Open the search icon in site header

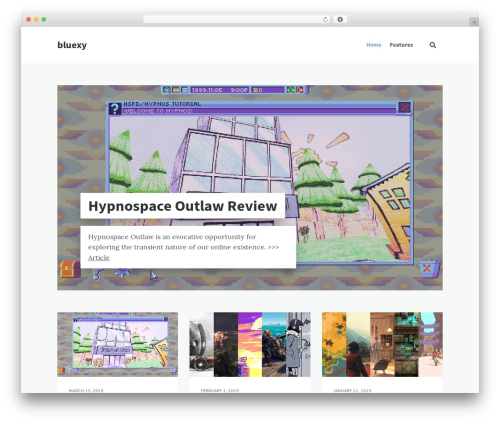pos(432,45)
